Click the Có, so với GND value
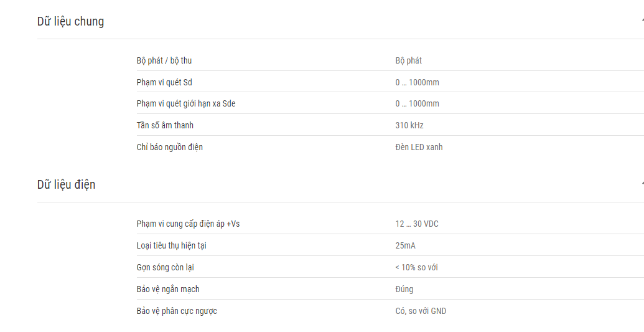 click(x=421, y=311)
